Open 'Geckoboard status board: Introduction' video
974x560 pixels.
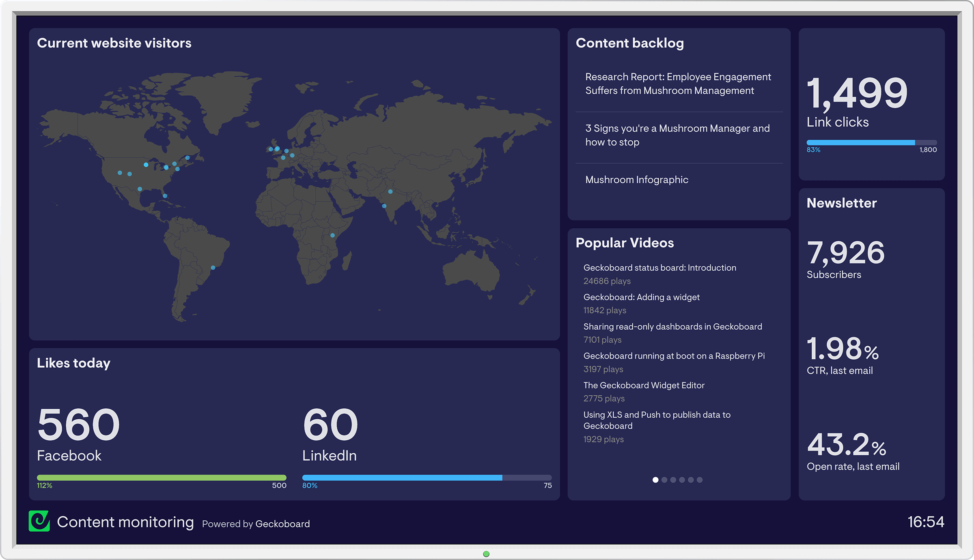[x=659, y=268]
